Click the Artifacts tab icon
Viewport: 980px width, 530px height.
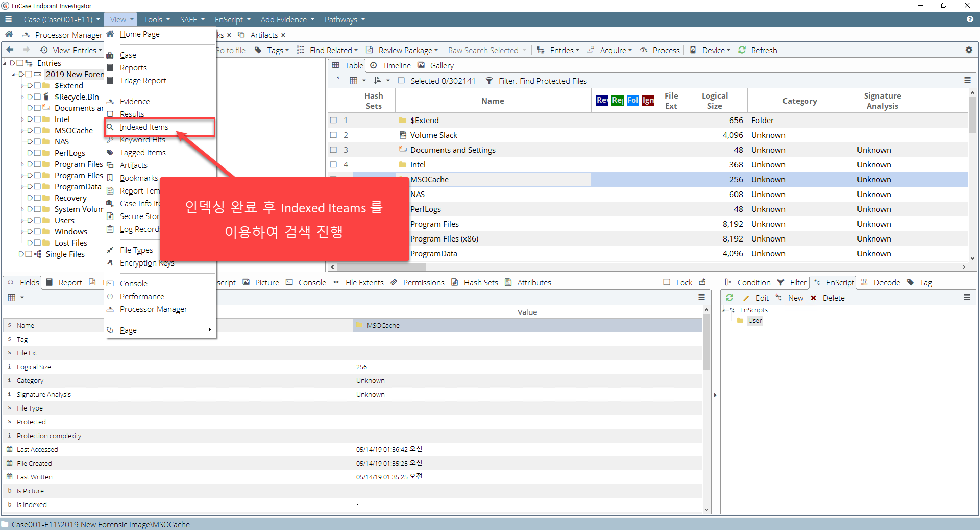point(241,35)
